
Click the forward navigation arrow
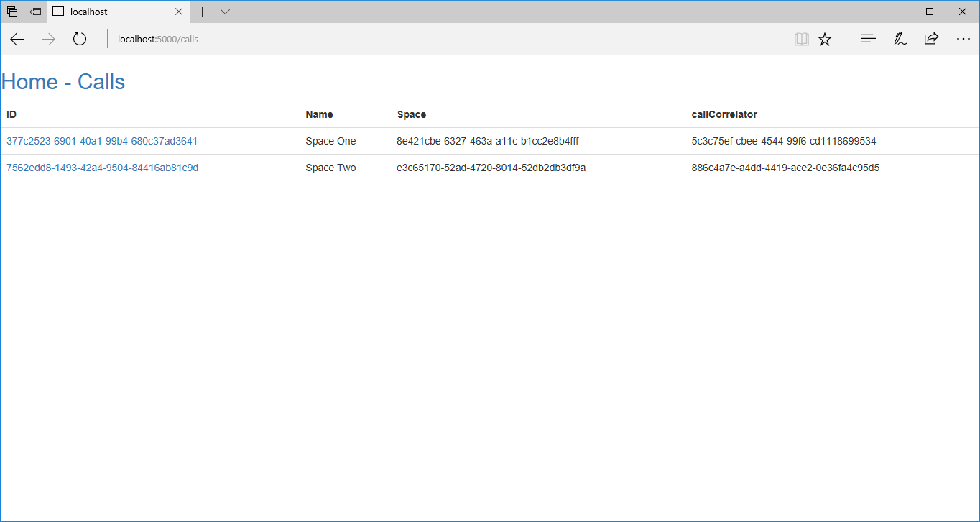click(x=49, y=40)
